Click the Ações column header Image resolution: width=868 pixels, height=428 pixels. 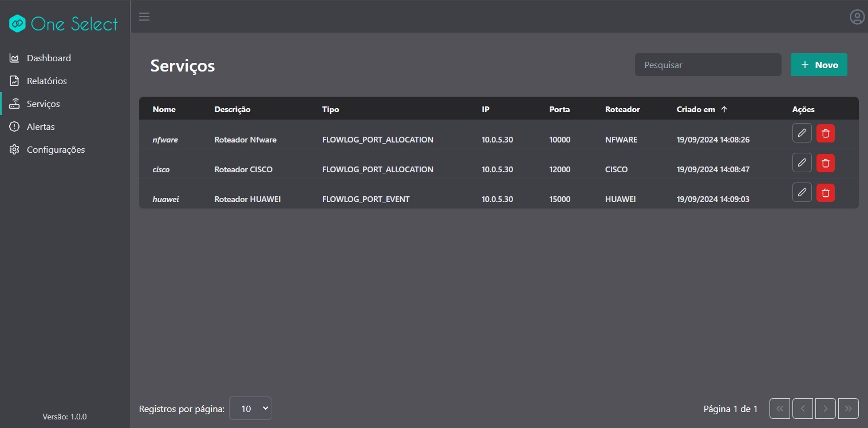point(803,109)
